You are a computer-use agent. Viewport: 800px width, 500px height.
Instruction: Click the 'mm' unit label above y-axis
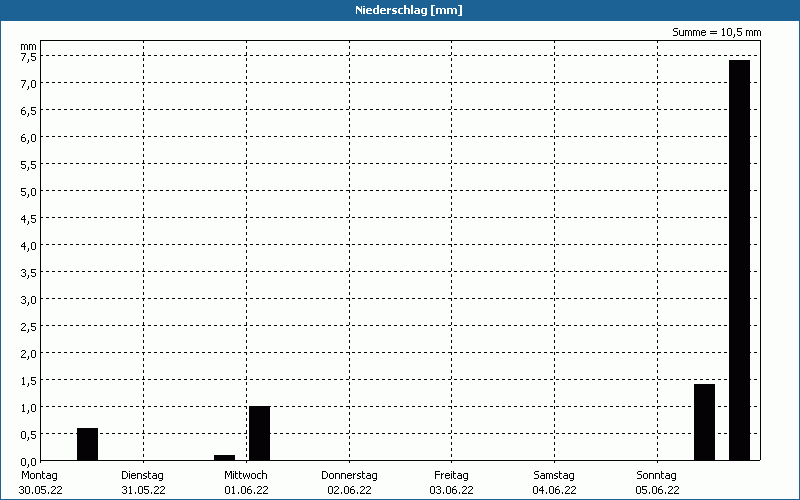(x=28, y=46)
